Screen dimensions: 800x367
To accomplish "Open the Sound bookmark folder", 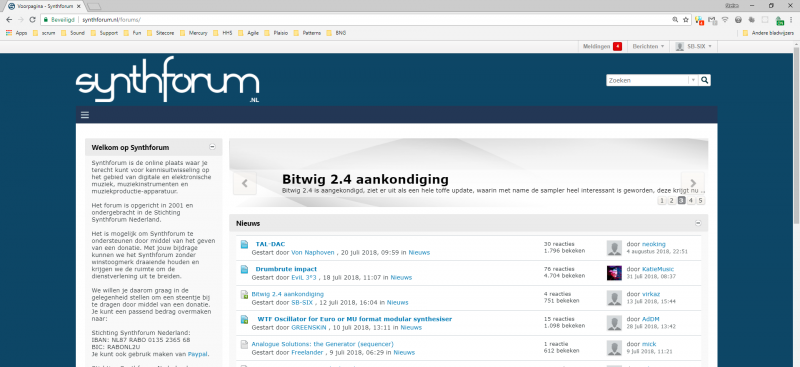I will [x=73, y=33].
